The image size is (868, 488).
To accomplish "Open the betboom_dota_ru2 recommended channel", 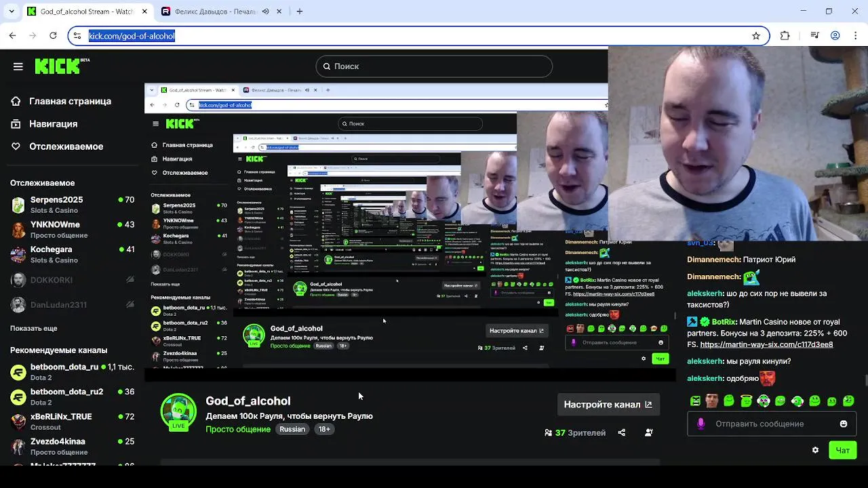I will click(72, 396).
